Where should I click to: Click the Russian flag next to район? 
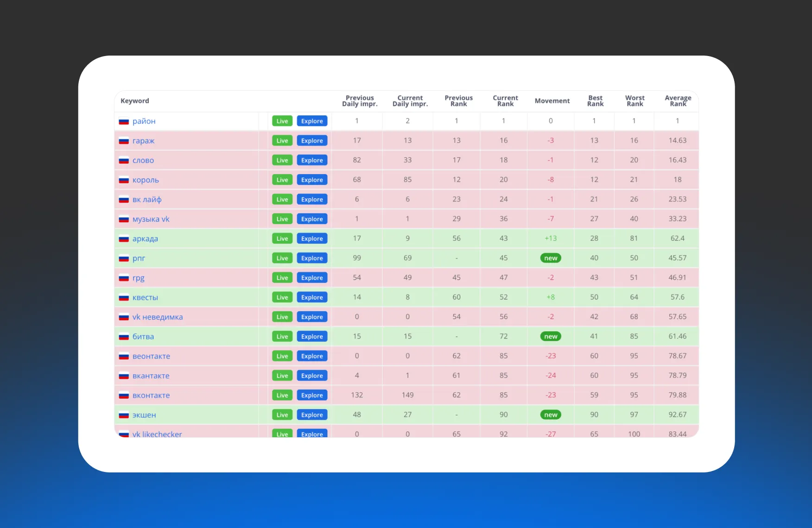(124, 121)
